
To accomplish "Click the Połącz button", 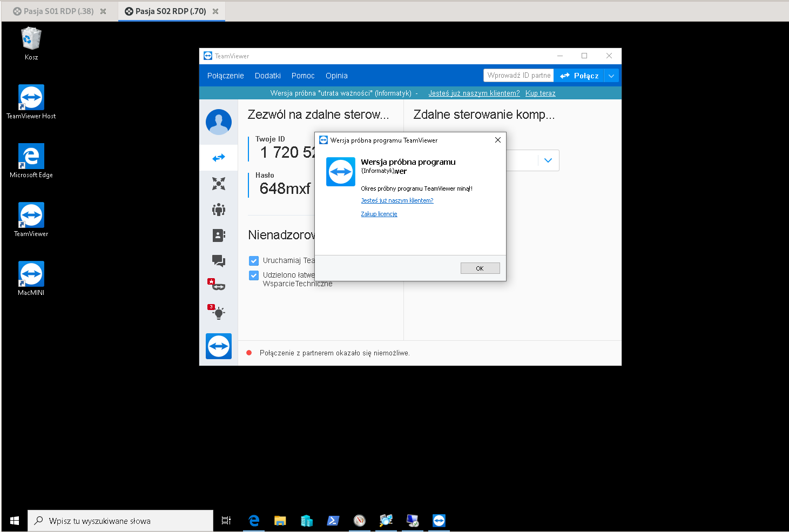I will [579, 76].
